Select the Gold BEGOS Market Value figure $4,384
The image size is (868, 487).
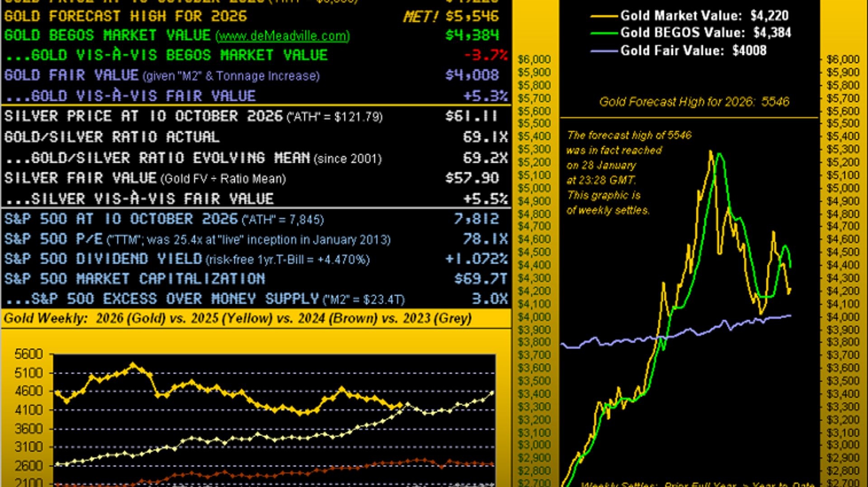[x=472, y=35]
